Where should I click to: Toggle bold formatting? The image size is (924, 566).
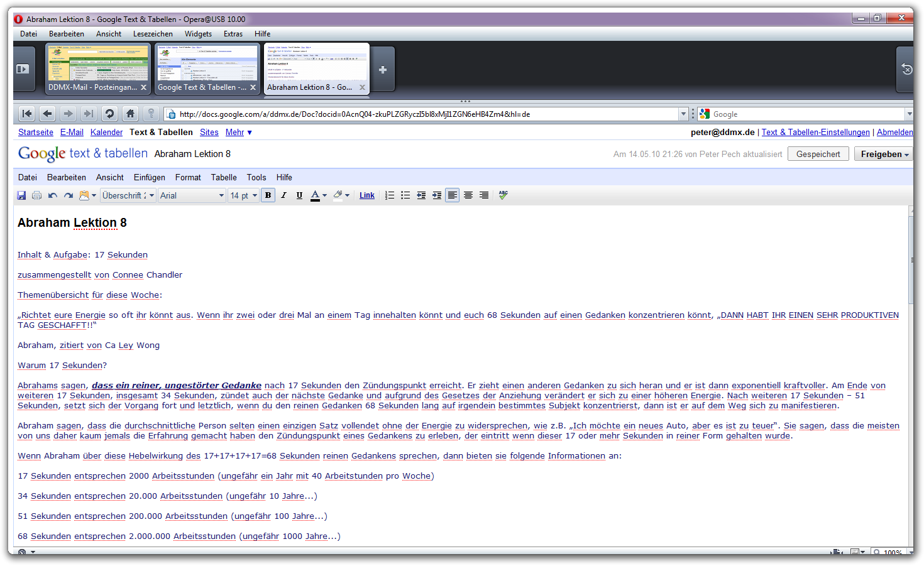(268, 195)
